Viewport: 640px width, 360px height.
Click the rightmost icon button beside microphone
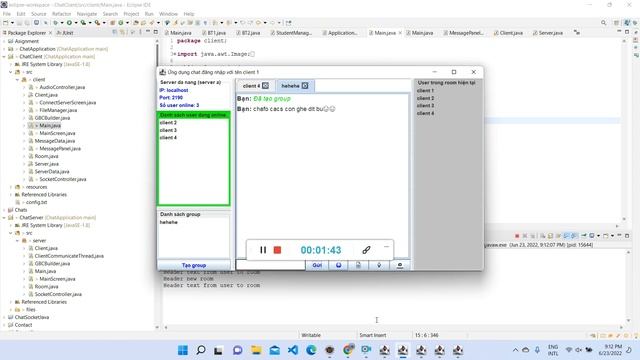tap(400, 265)
